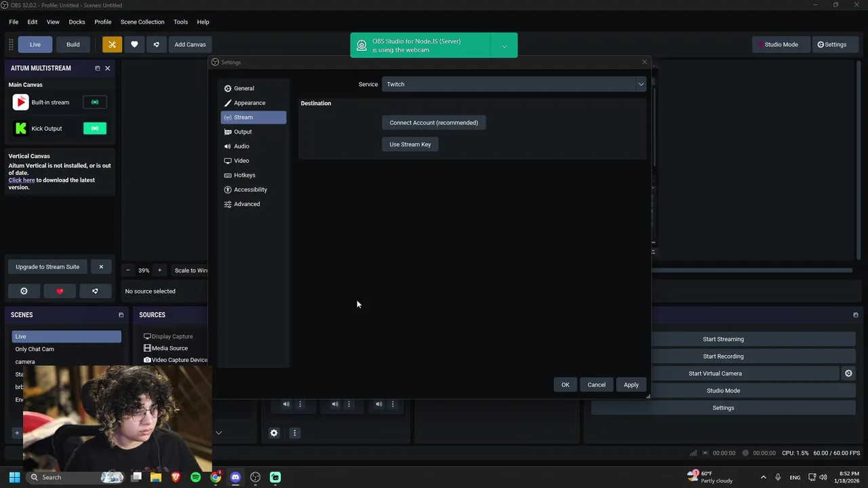The height and width of the screenshot is (488, 868).
Task: Select the Hotkeys settings tab
Action: tap(254, 175)
